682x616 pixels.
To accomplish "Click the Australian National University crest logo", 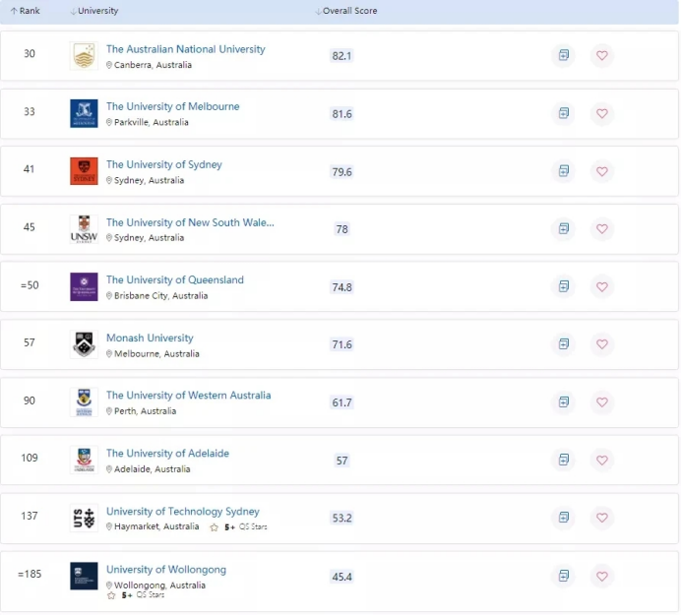I will pyautogui.click(x=84, y=56).
